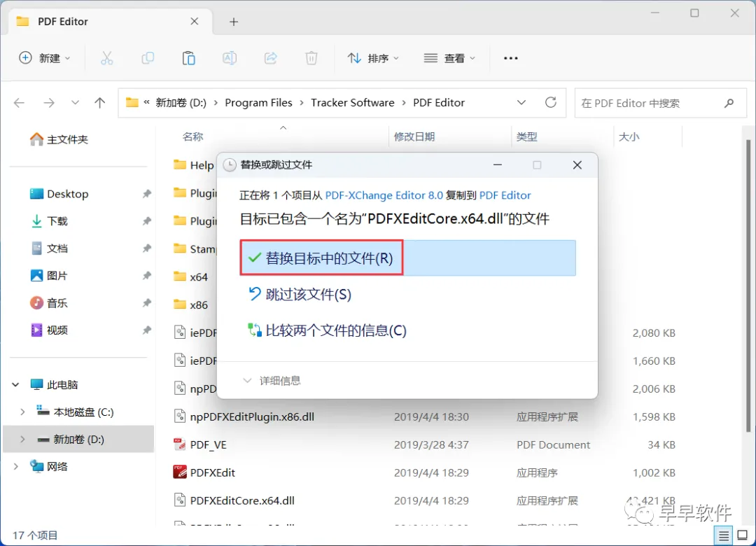Open 视频 videos in sidebar
Image resolution: width=756 pixels, height=546 pixels.
(x=49, y=330)
